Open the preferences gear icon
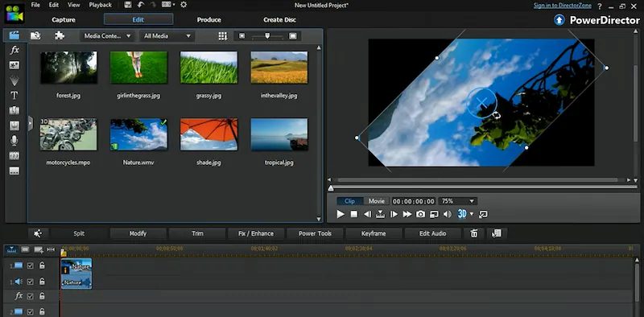This screenshot has height=317, width=644. [184, 5]
